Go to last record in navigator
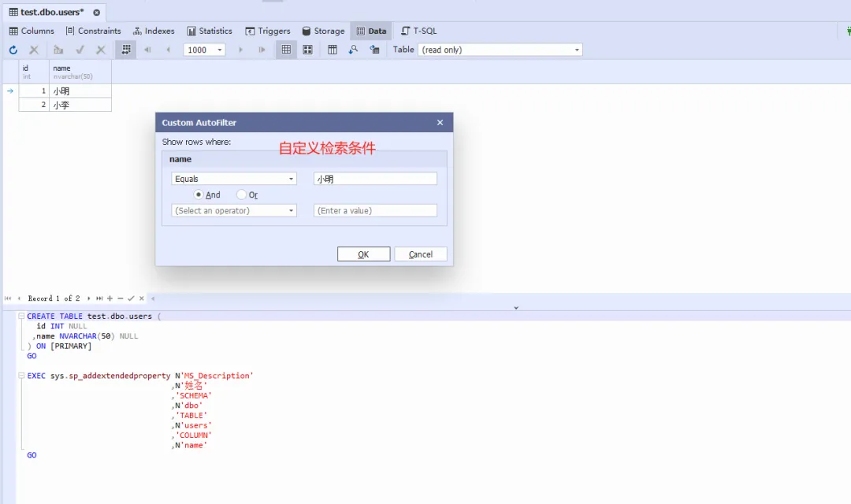The image size is (851, 504). click(x=99, y=298)
